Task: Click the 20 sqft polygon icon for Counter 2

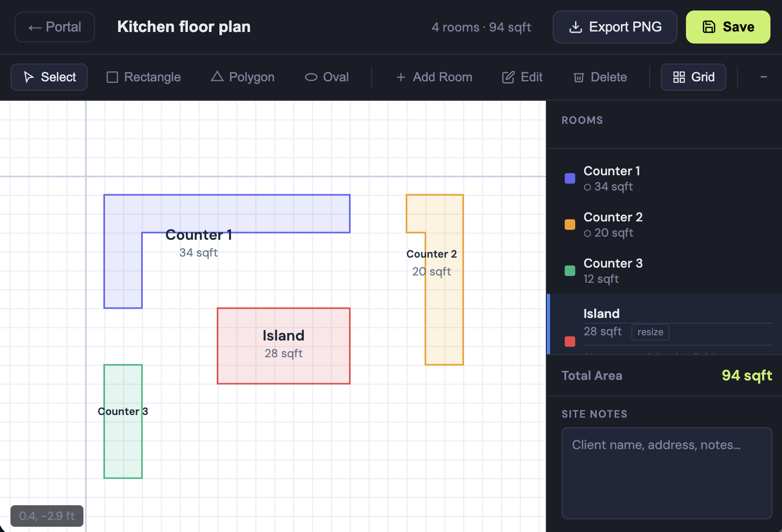Action: 587,233
